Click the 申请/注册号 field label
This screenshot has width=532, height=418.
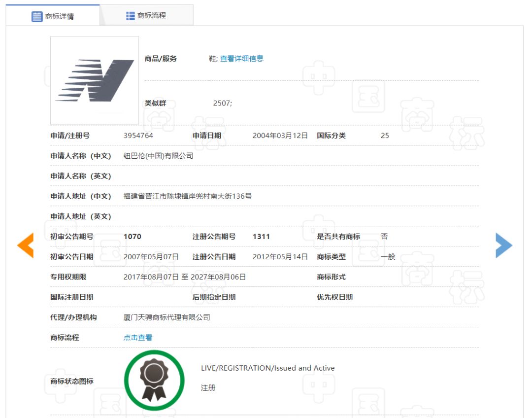[70, 136]
